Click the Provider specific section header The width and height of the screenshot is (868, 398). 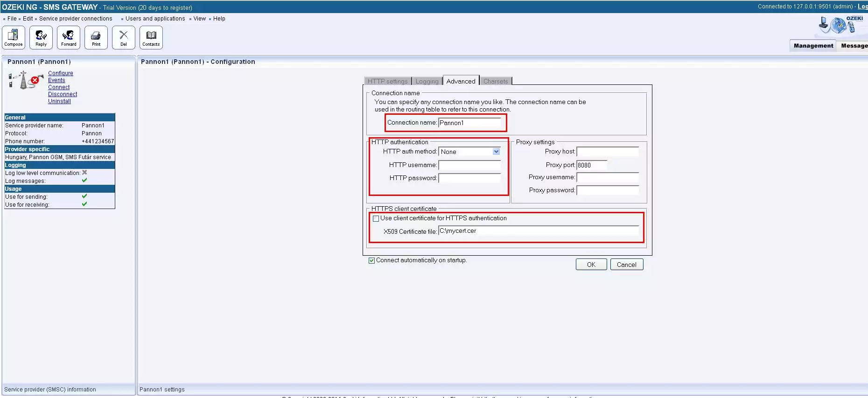click(x=60, y=149)
